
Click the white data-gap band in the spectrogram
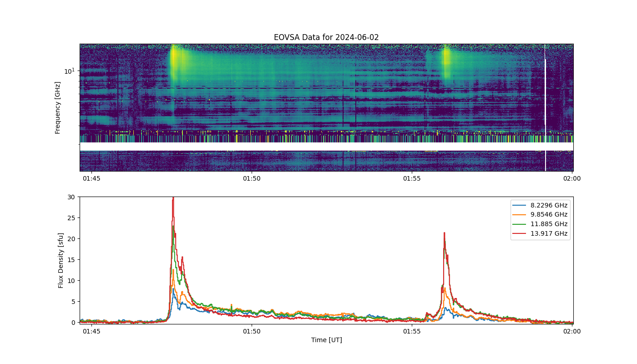pyautogui.click(x=326, y=147)
